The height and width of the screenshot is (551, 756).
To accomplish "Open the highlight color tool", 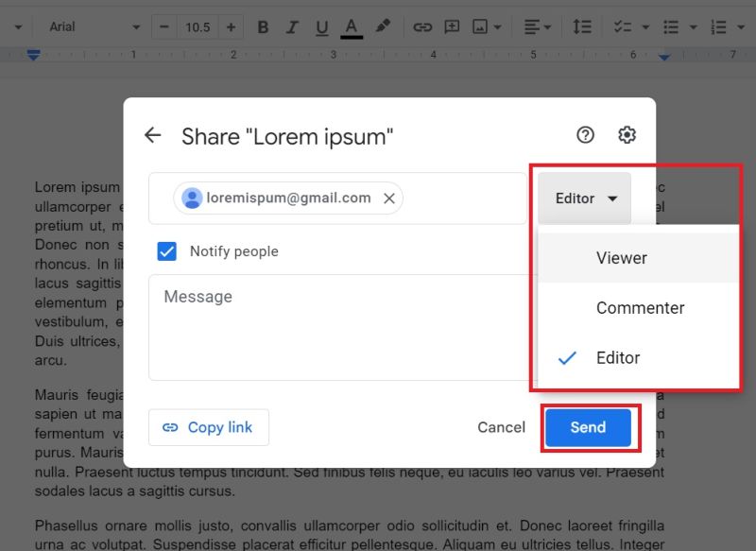I will click(x=383, y=26).
